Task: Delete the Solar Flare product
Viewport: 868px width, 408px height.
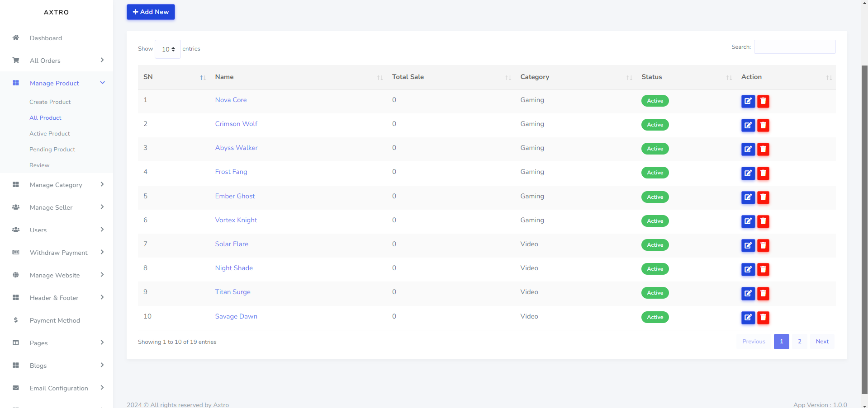Action: coord(763,245)
